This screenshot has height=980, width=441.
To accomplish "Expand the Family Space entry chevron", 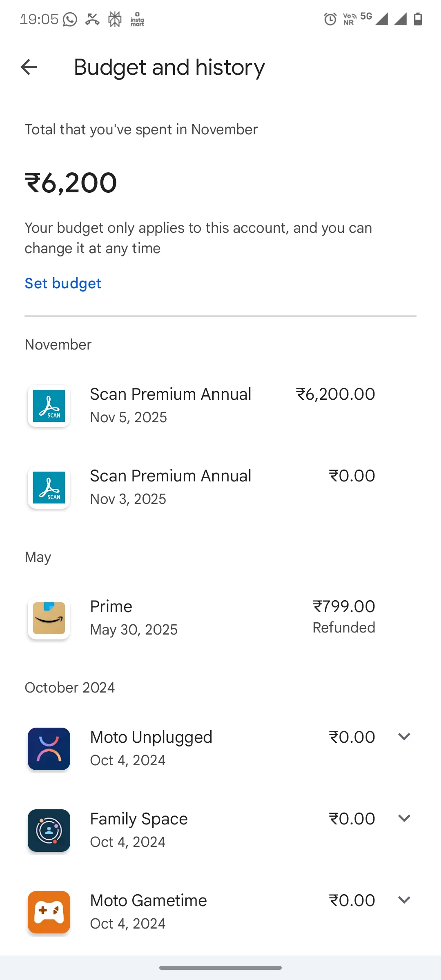I will point(404,818).
